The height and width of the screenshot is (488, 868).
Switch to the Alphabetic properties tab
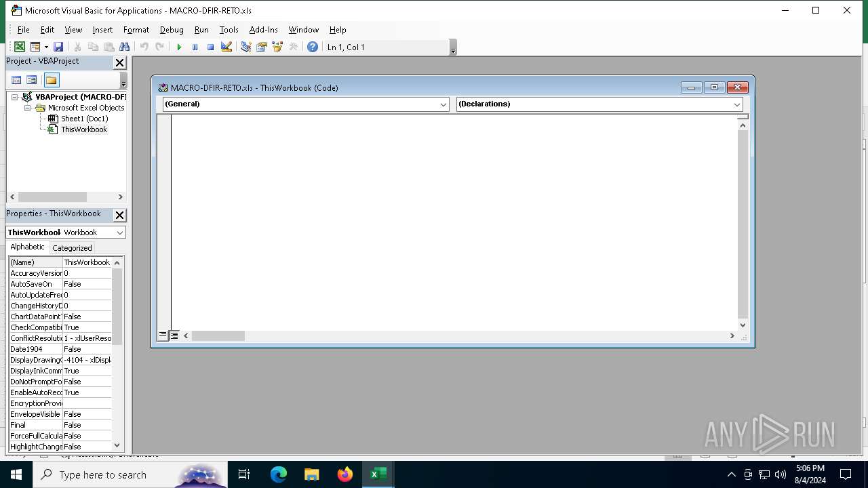(28, 247)
